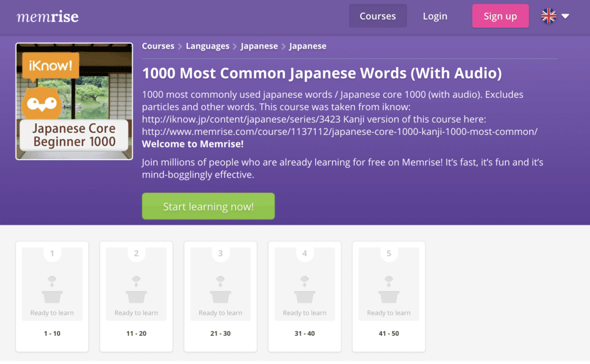
Task: Open first Japanese breadcrumb link
Action: [x=259, y=46]
